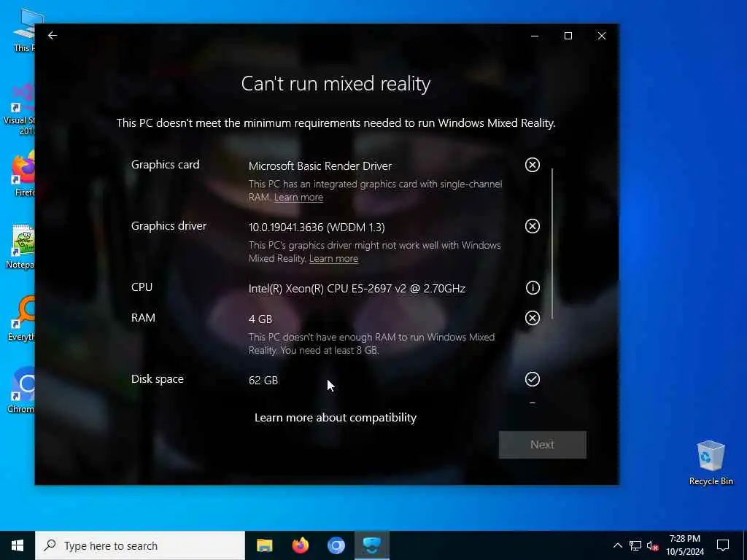Open File Explorer from taskbar

(x=264, y=545)
